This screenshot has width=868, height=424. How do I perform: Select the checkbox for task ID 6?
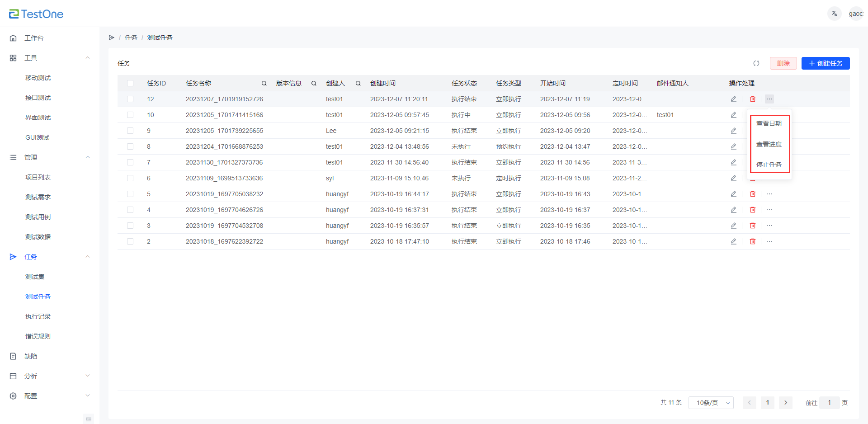point(130,178)
